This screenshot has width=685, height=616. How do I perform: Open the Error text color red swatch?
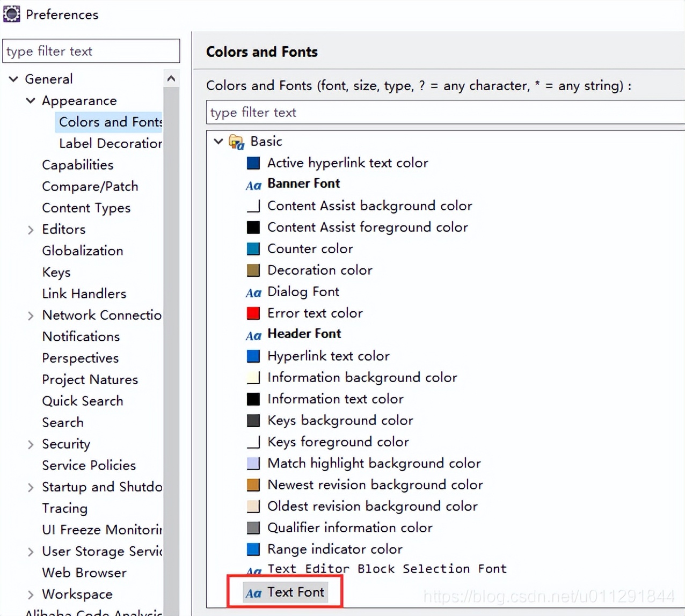253,313
